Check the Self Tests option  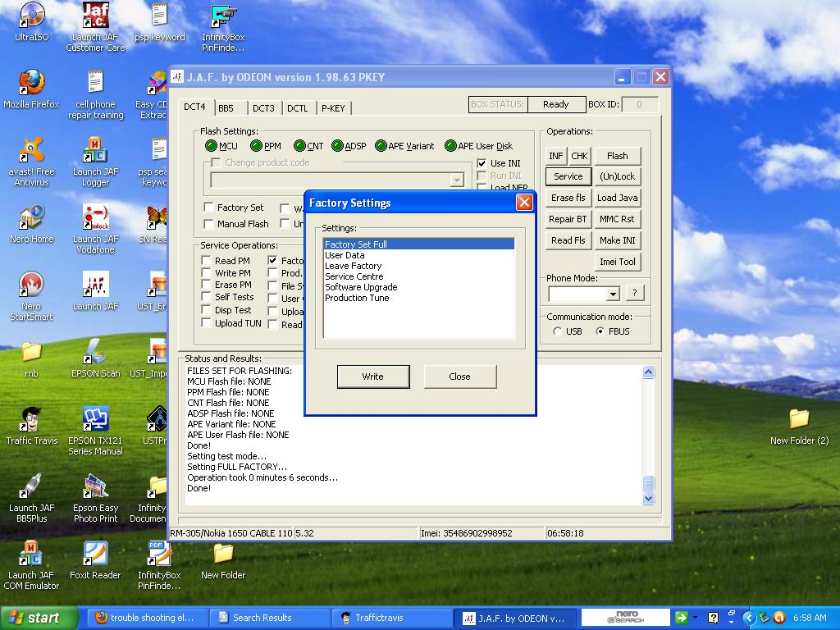tap(206, 297)
